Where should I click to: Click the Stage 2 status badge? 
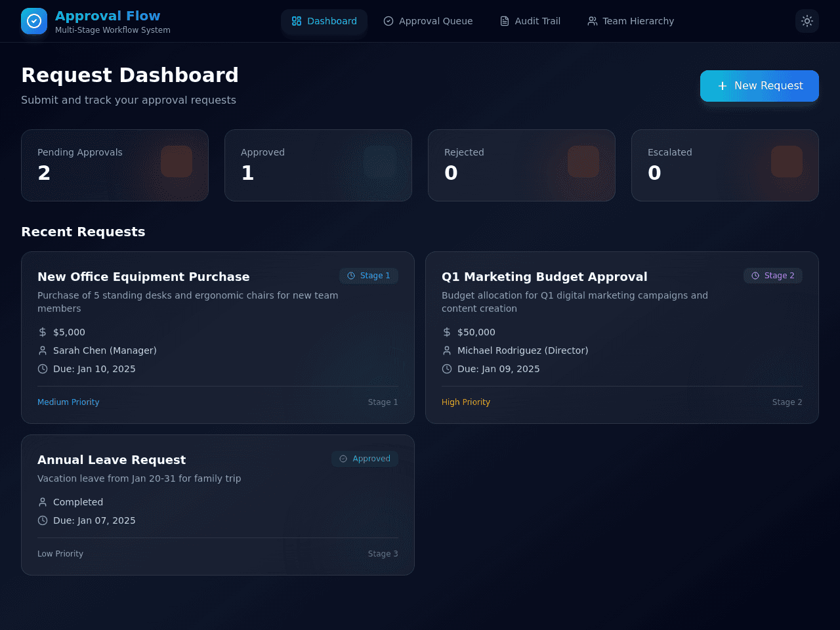point(773,276)
